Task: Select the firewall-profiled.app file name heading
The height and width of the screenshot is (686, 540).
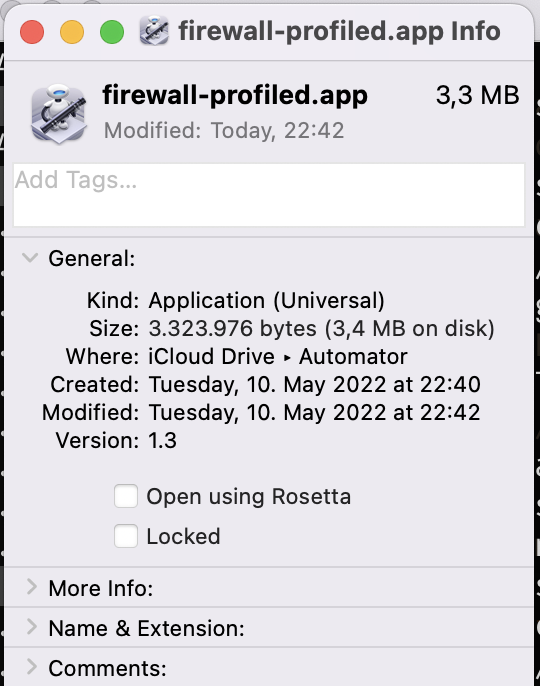Action: click(x=235, y=95)
